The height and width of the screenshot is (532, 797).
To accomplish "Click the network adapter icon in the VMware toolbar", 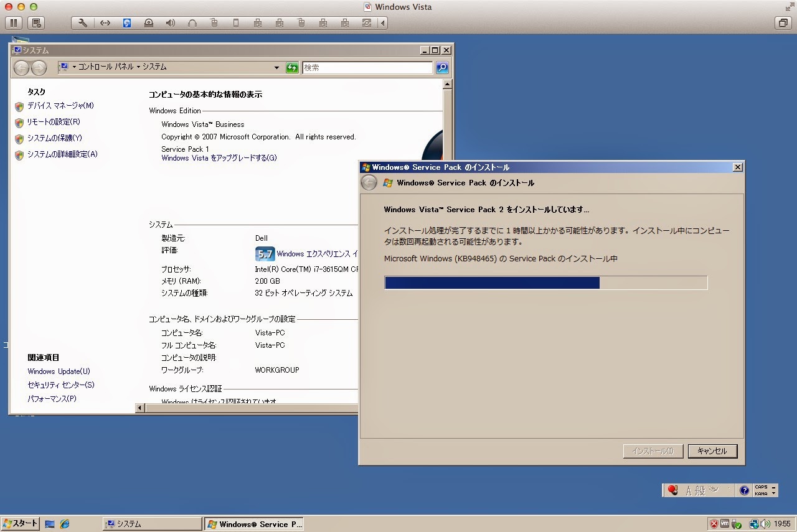I will click(x=105, y=23).
